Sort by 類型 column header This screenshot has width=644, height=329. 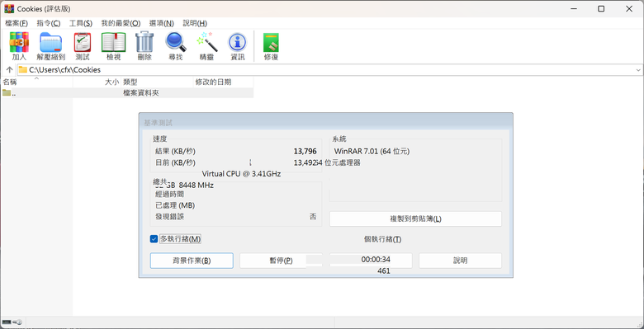point(158,82)
